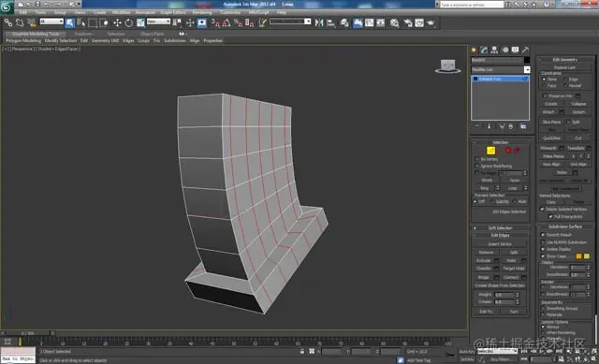Viewport: 599px width, 364px height.
Task: Click Edit Named Selection Sets icon
Action: click(x=263, y=22)
